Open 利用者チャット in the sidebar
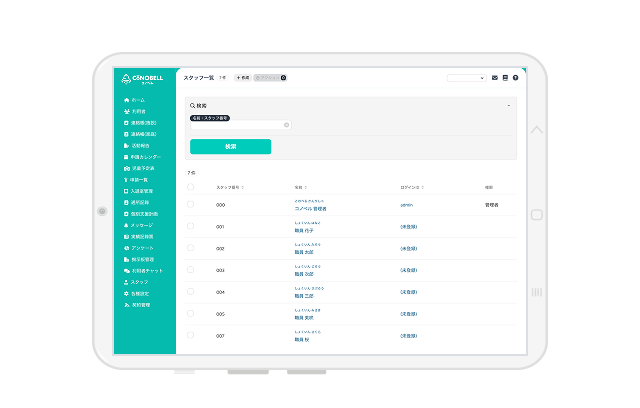Screen dimensions: 640x408 click(146, 271)
